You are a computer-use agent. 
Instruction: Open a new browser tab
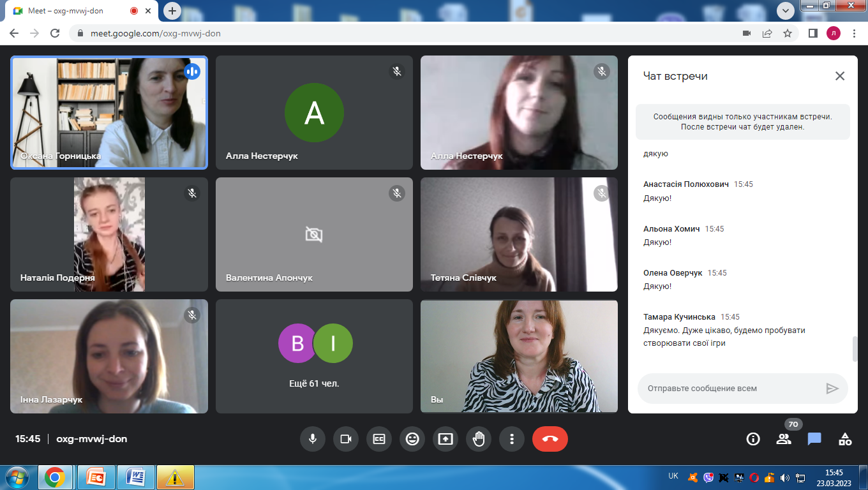pyautogui.click(x=172, y=11)
